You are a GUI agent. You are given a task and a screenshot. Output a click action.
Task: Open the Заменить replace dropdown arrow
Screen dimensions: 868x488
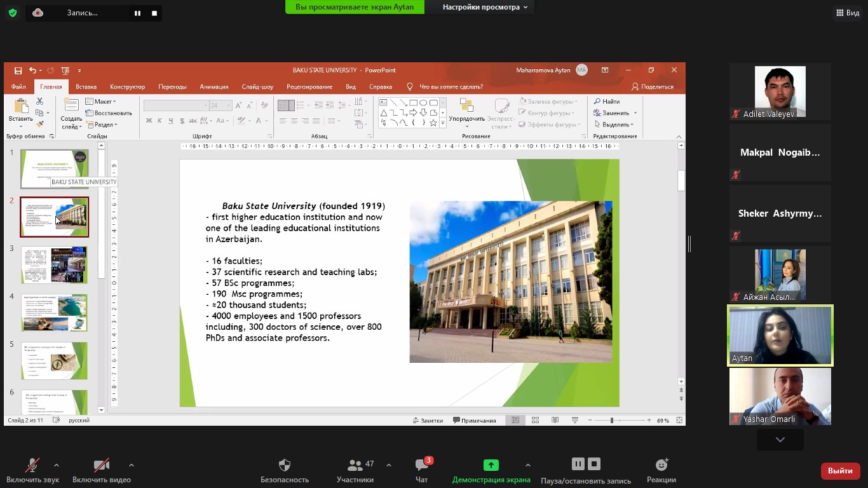[635, 113]
